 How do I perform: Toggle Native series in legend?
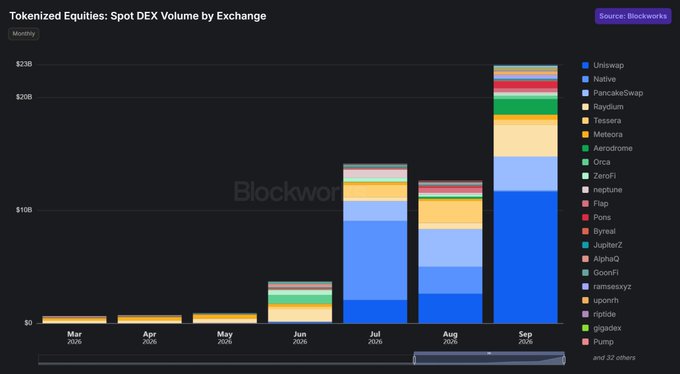click(x=599, y=79)
